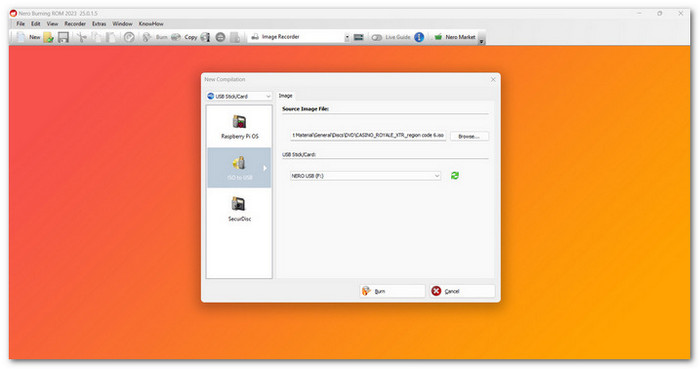Refresh the USB drive list

click(454, 176)
